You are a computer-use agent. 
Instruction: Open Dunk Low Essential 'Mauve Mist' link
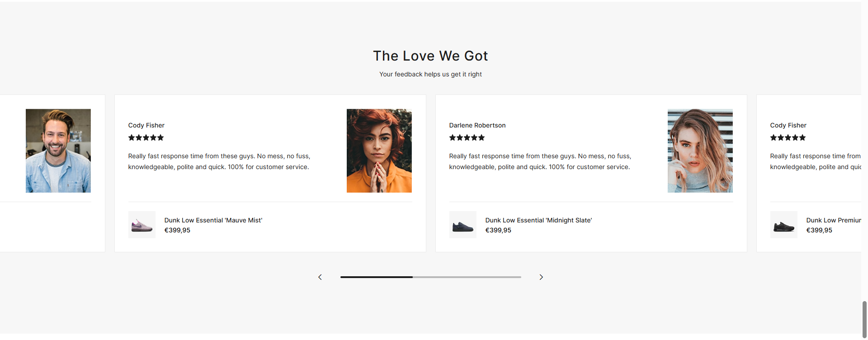pyautogui.click(x=213, y=220)
